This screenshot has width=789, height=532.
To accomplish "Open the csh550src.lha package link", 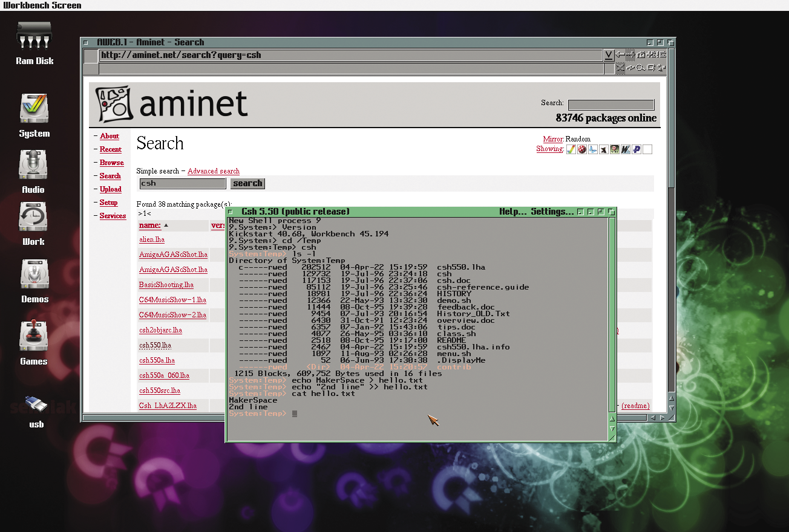I will pyautogui.click(x=160, y=391).
